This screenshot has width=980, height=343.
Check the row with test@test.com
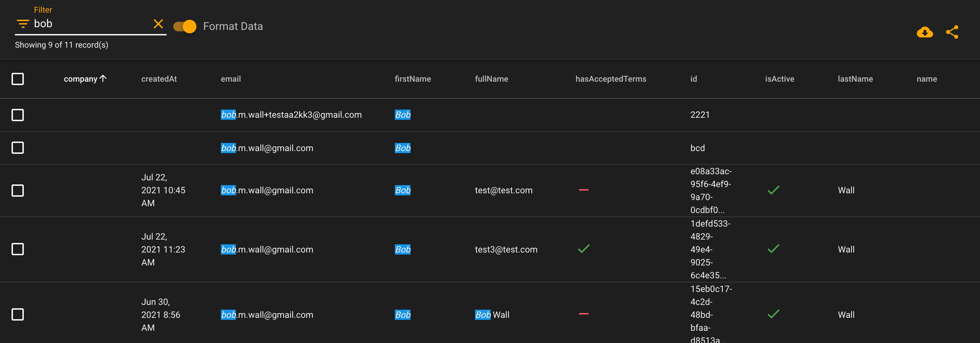[18, 190]
